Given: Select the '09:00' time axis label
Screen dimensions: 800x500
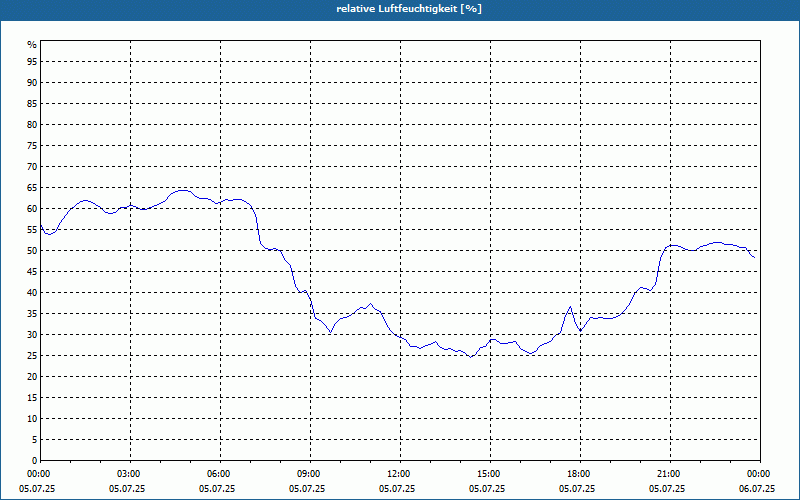Looking at the screenshot, I should coord(310,474).
